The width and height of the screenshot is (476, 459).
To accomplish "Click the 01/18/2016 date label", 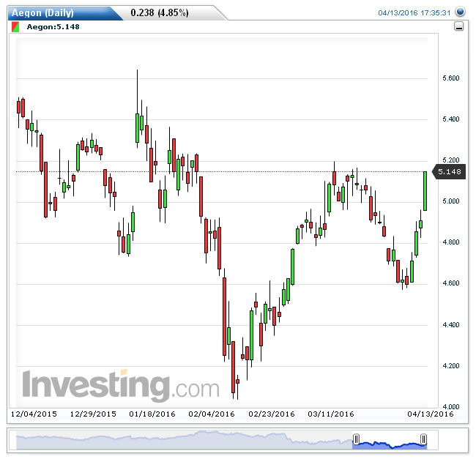I will [152, 414].
